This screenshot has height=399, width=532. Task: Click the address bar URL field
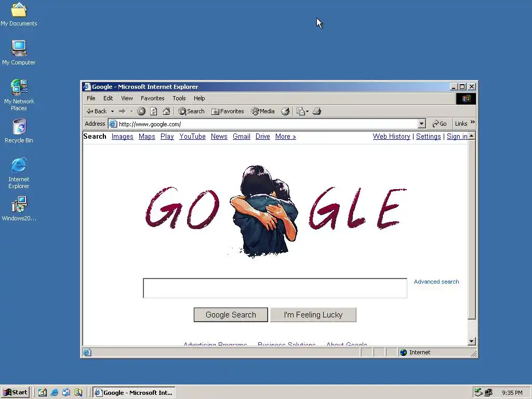pyautogui.click(x=268, y=124)
